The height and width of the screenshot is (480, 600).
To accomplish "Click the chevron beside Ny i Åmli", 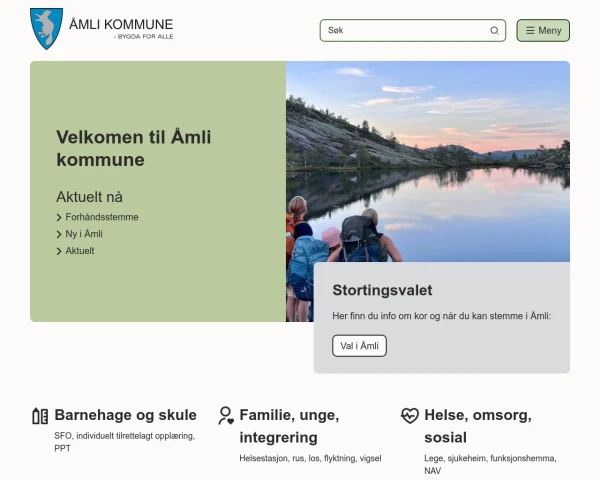I will point(59,234).
